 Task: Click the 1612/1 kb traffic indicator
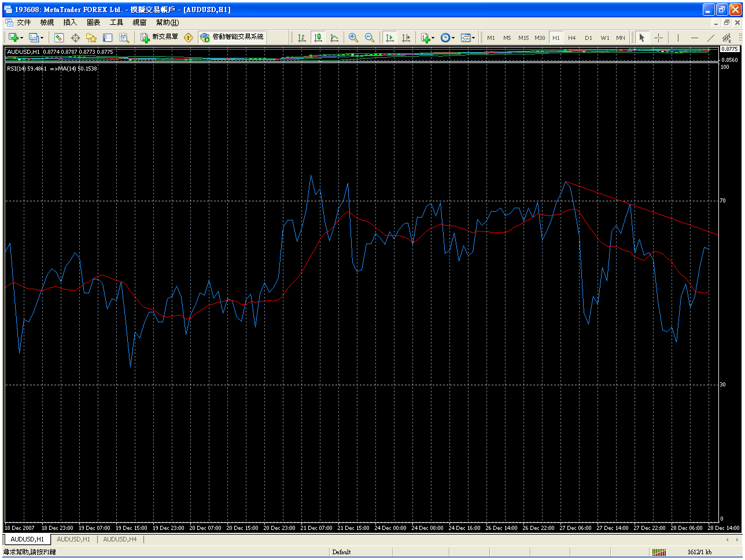[x=699, y=552]
